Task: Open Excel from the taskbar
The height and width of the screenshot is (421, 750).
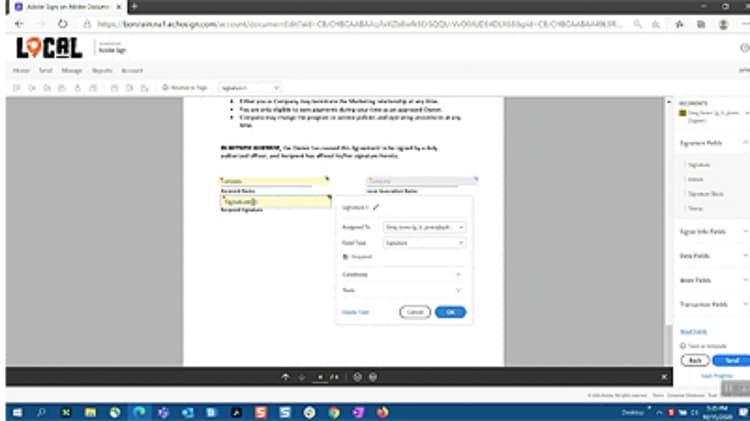Action: pos(66,412)
